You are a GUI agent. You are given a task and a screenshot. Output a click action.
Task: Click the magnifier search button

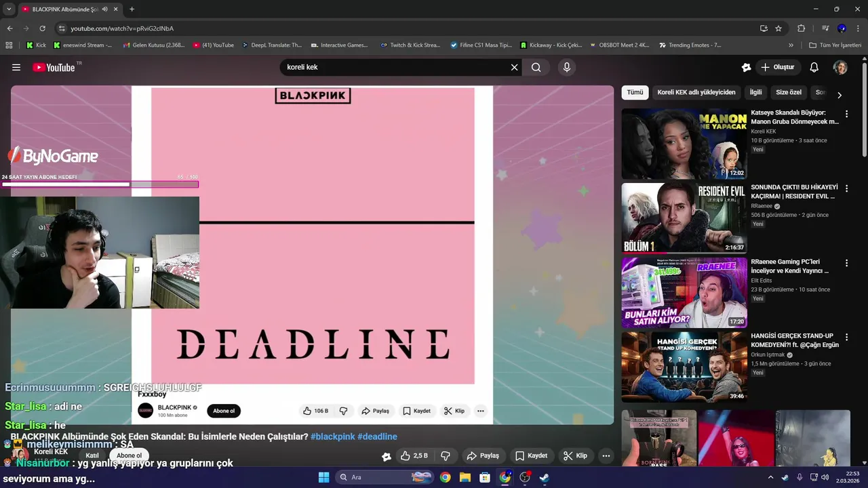(x=536, y=67)
